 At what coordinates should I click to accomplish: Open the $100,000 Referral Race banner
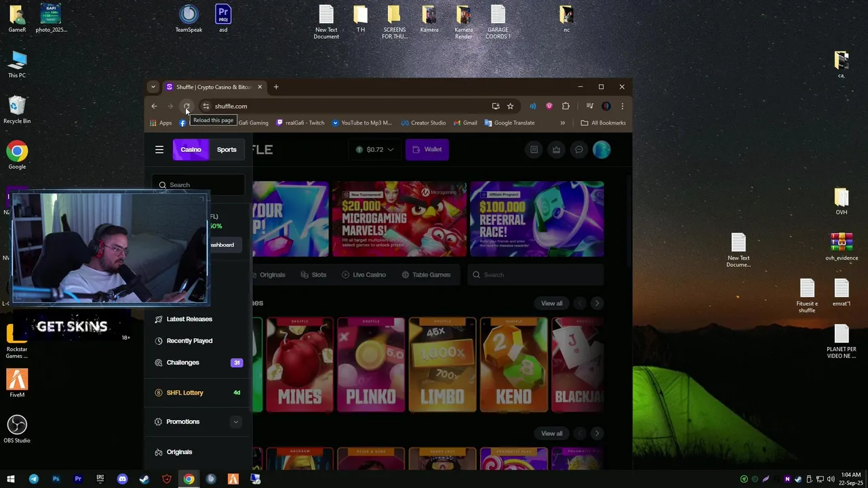coord(536,220)
